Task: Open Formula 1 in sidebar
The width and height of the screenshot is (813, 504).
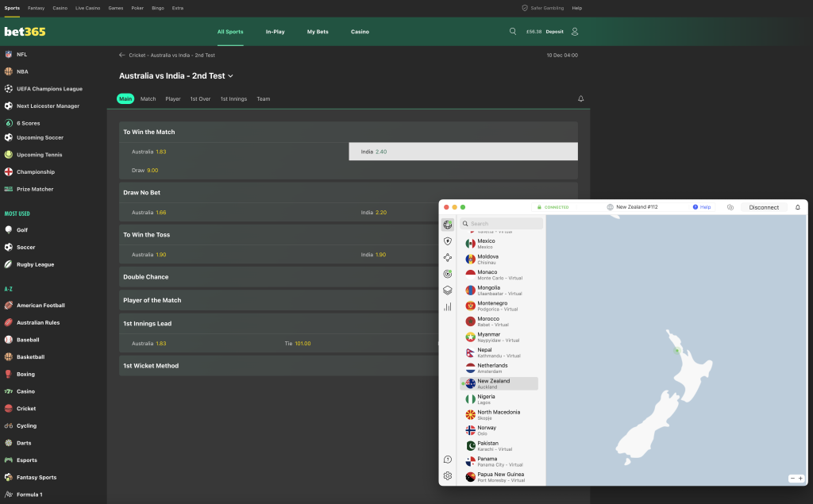Action: click(29, 494)
